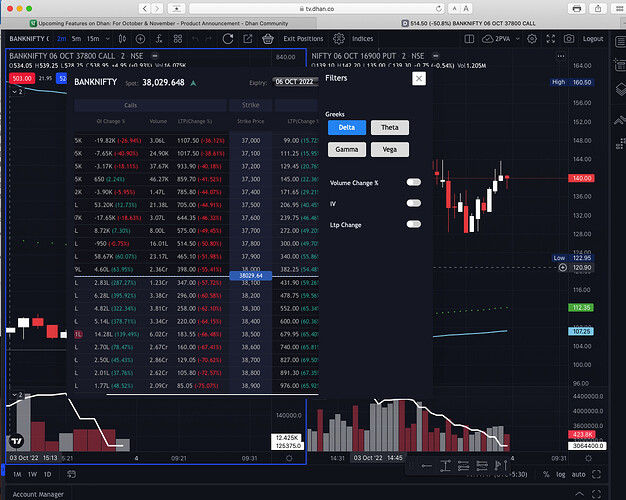Open the candlestick chart style selector
The image size is (626, 500).
[x=122, y=39]
